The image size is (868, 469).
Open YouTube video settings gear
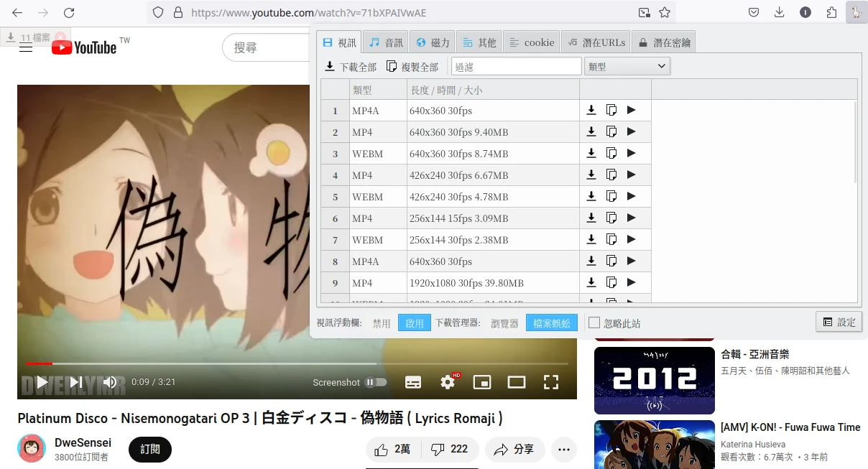coord(448,382)
